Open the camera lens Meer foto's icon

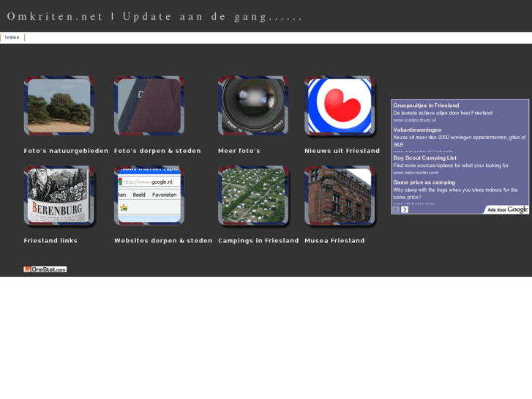point(252,105)
